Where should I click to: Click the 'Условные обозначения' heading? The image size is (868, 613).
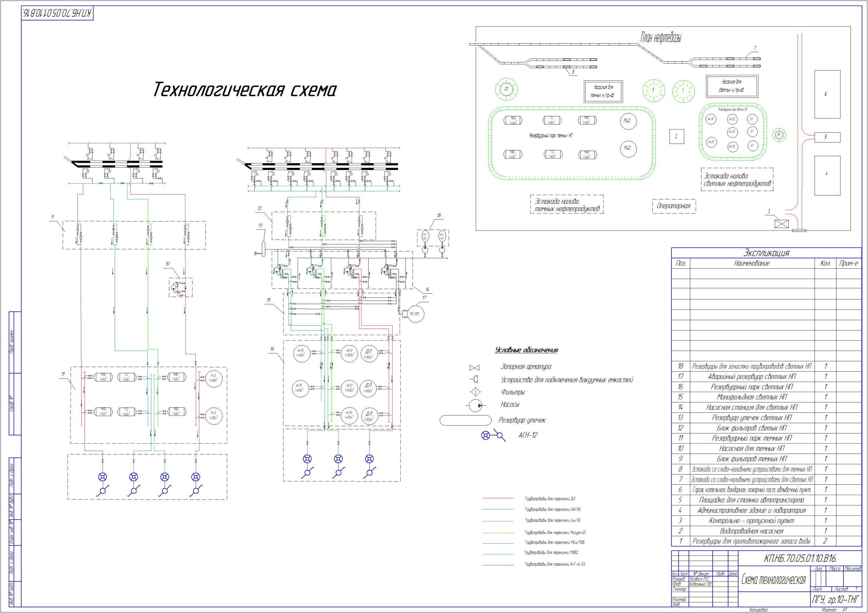pos(526,350)
